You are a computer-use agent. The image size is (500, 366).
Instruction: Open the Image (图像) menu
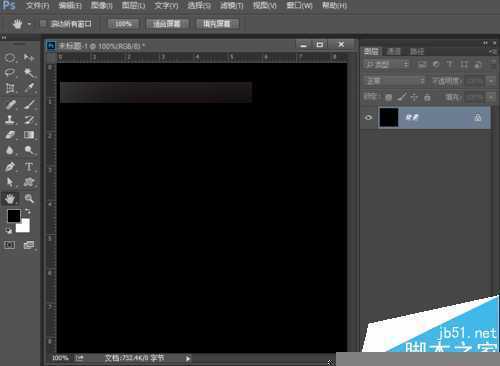(102, 6)
